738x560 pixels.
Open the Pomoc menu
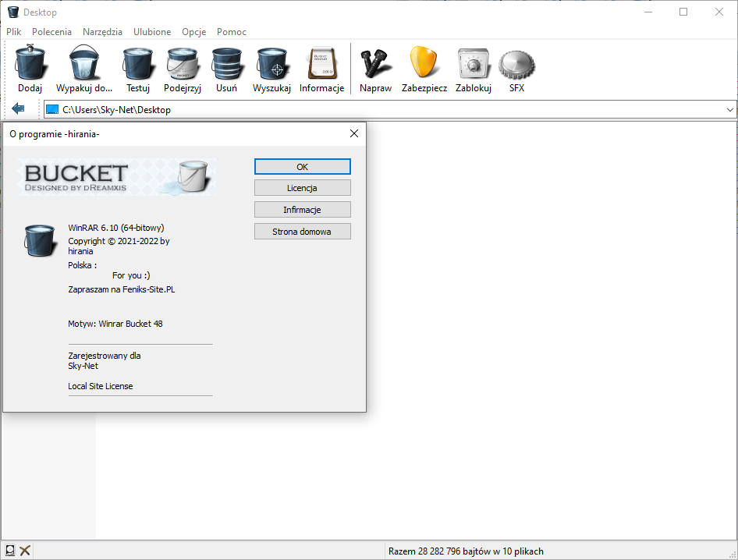[232, 31]
